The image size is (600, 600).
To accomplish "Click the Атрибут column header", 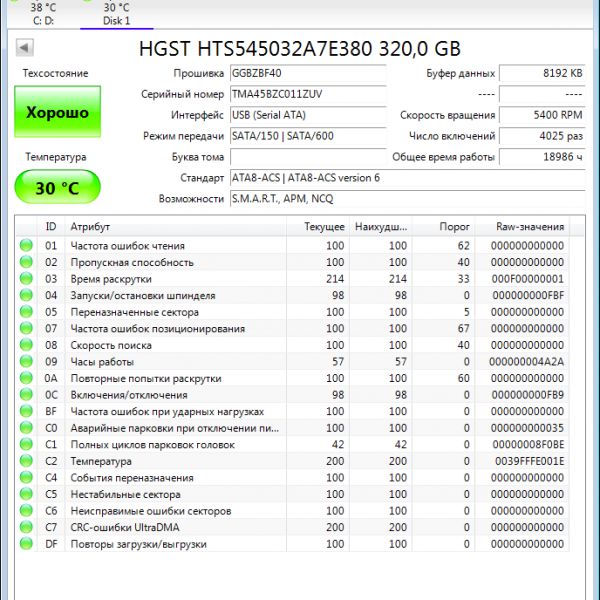I will click(x=176, y=227).
